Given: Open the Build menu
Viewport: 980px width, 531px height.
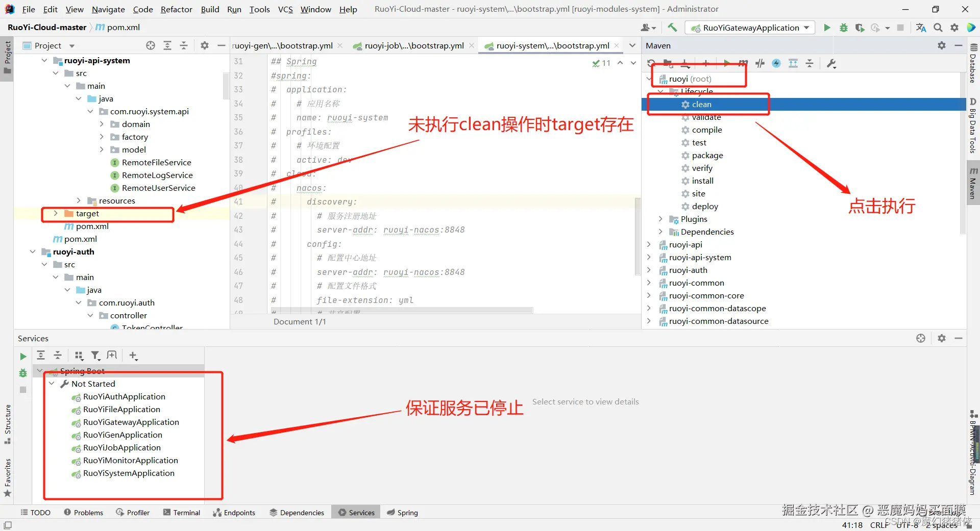Looking at the screenshot, I should (210, 9).
